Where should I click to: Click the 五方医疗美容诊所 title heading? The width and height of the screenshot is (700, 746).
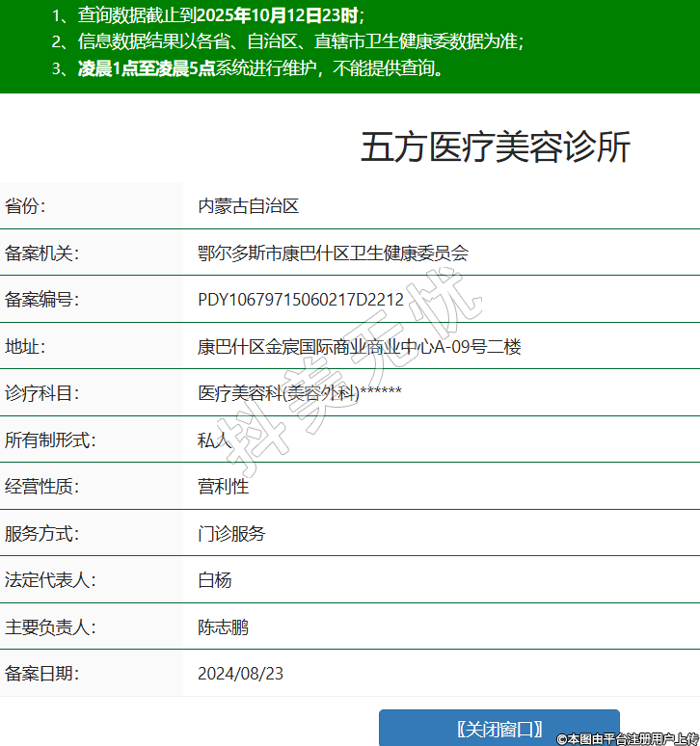tap(496, 147)
